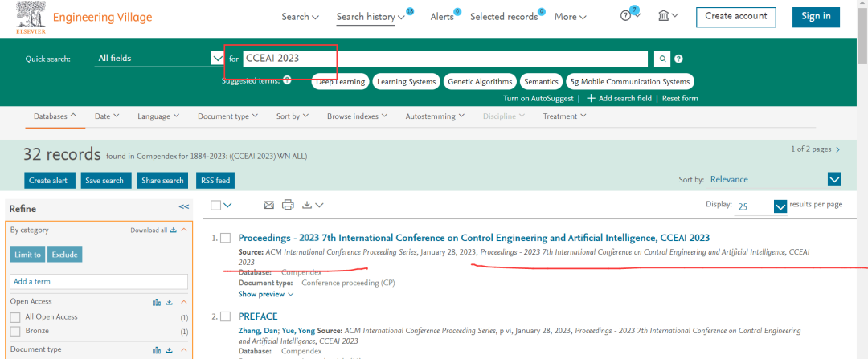Open the Autostemming menu

(435, 116)
